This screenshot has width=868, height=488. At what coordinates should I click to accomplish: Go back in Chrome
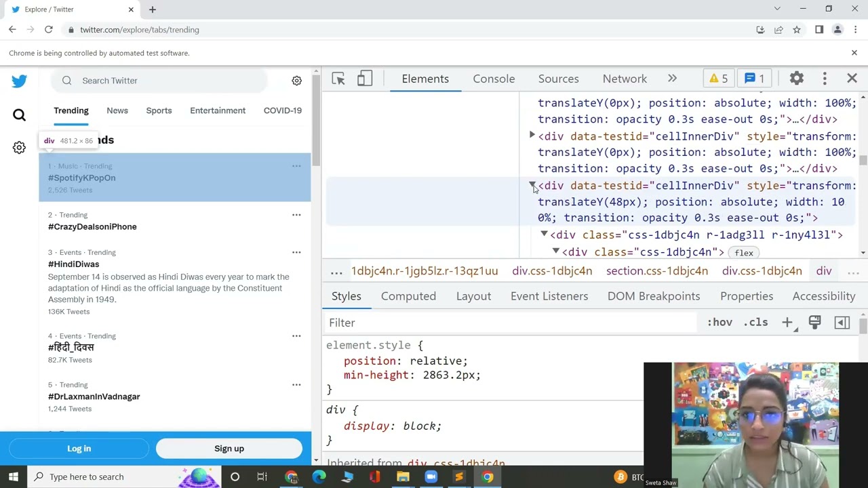pyautogui.click(x=12, y=30)
